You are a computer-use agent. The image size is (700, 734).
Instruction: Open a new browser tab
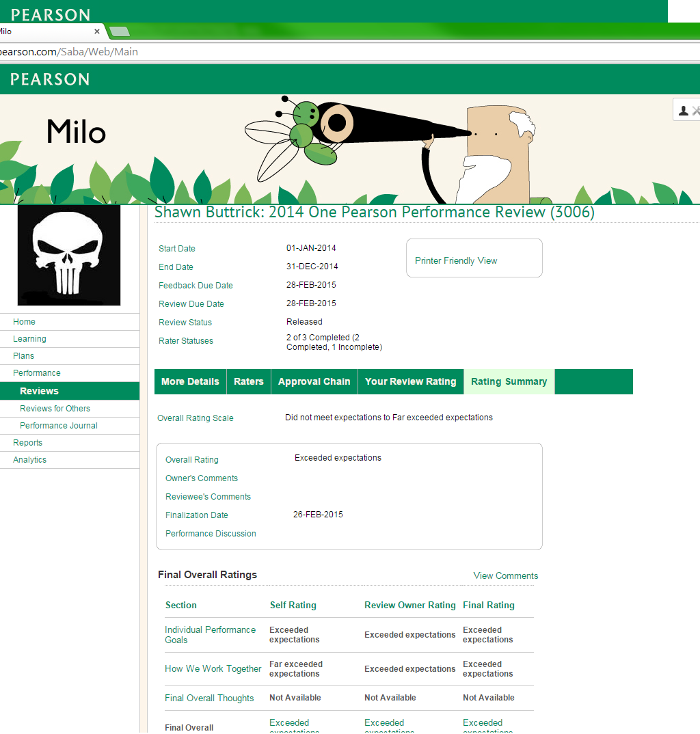[x=120, y=31]
